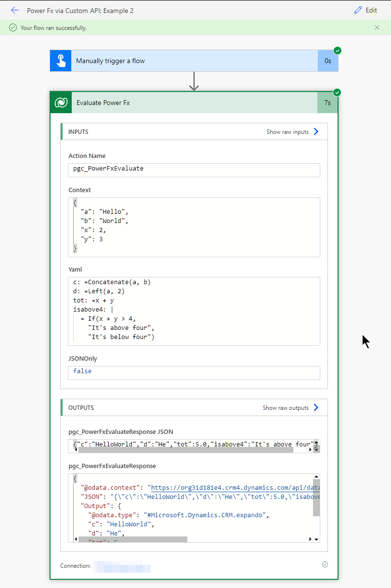
Task: Click the connection status check icon
Action: 325,564
